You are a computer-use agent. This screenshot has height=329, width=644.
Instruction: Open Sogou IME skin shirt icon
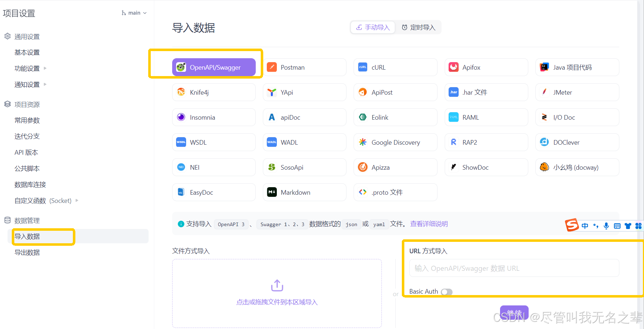[x=628, y=226]
